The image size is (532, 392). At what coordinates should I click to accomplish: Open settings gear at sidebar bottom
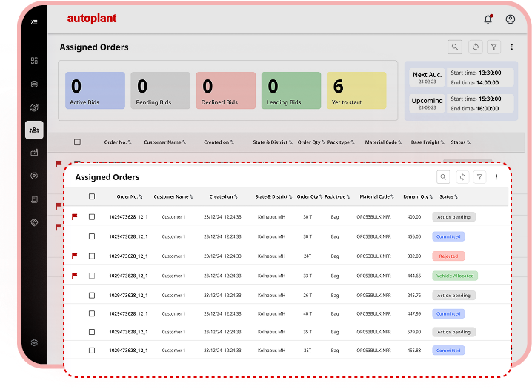tap(34, 342)
